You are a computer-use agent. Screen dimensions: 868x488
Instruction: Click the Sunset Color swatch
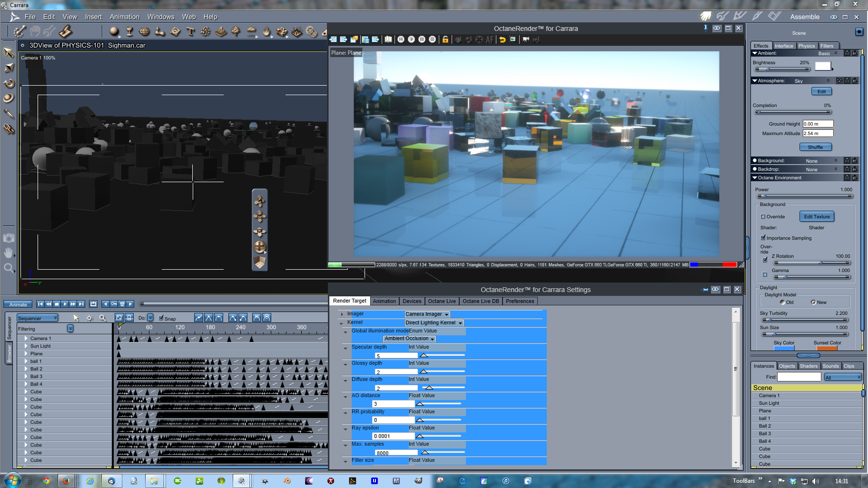(x=827, y=348)
